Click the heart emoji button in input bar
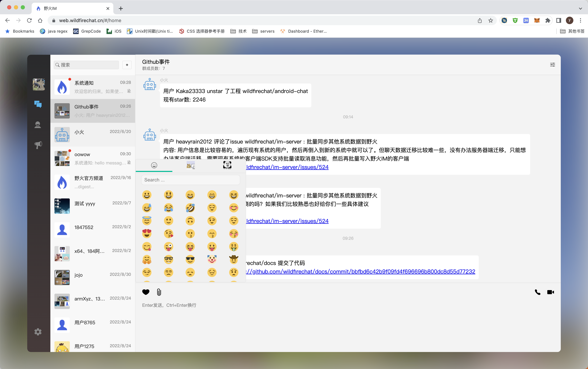The height and width of the screenshot is (369, 588). [146, 292]
